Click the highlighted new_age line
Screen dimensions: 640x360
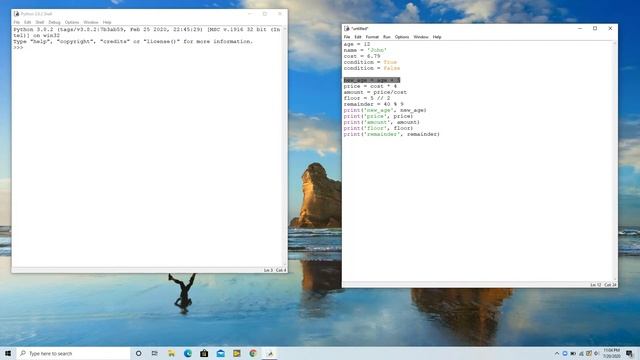371,80
